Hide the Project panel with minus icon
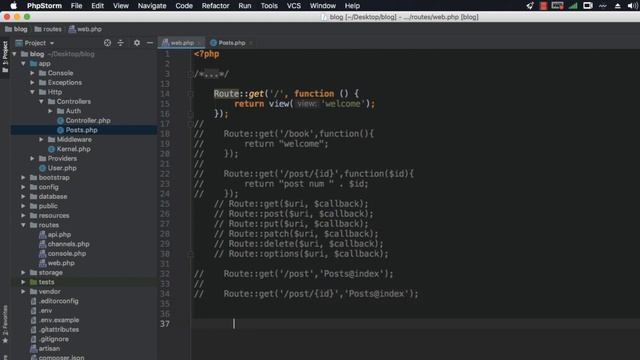Viewport: 640px width, 360px height. pos(150,43)
